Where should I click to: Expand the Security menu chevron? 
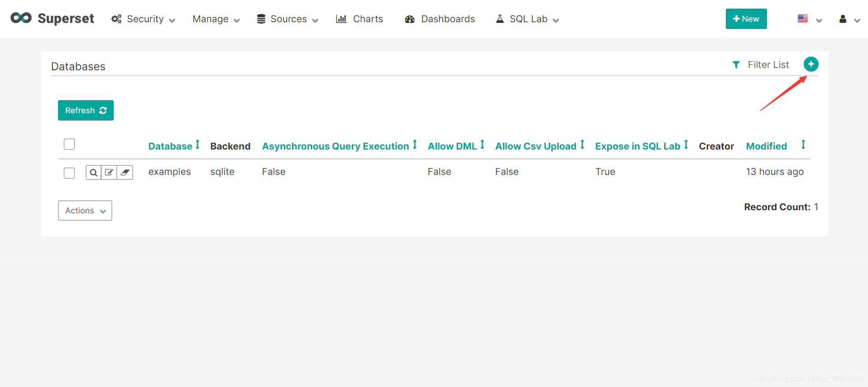click(172, 20)
